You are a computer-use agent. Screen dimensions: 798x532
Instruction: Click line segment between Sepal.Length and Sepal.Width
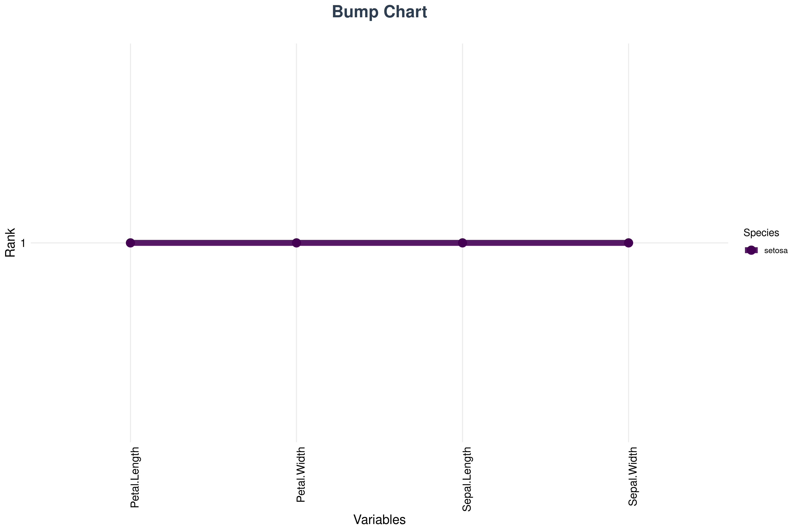point(545,243)
